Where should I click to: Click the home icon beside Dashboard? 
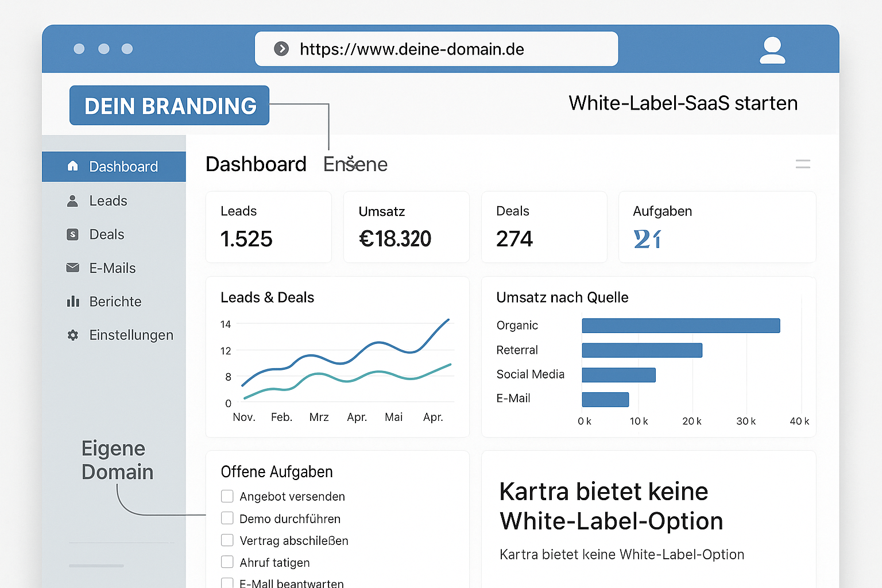coord(72,166)
